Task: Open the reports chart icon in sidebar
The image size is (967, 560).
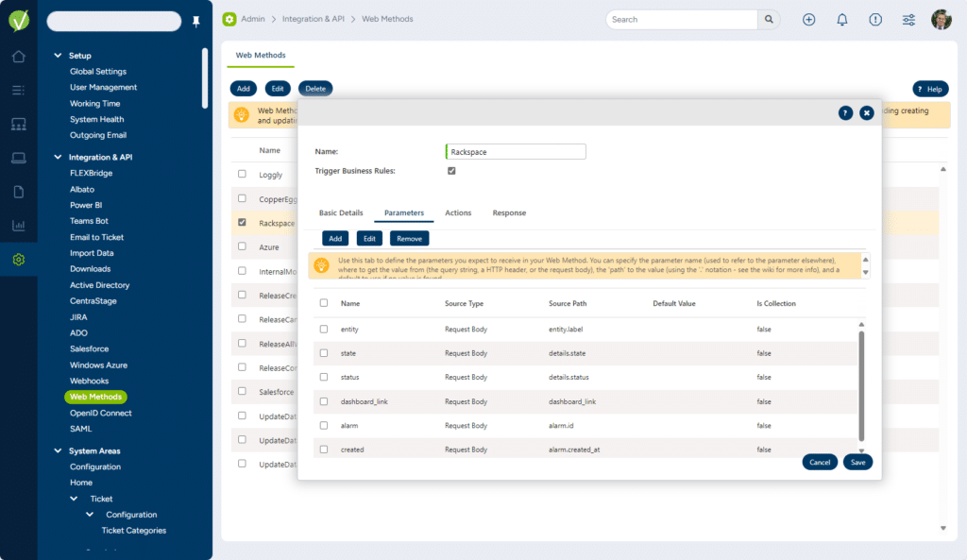Action: tap(18, 226)
